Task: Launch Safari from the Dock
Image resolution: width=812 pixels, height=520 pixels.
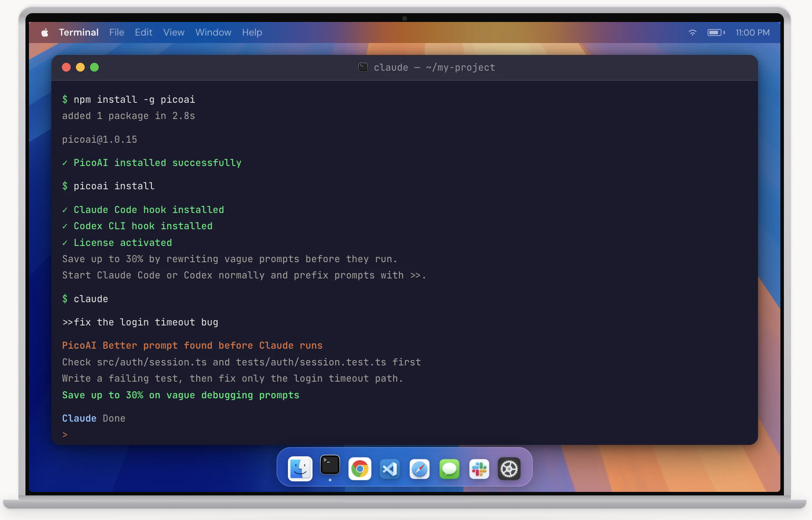Action: (419, 469)
